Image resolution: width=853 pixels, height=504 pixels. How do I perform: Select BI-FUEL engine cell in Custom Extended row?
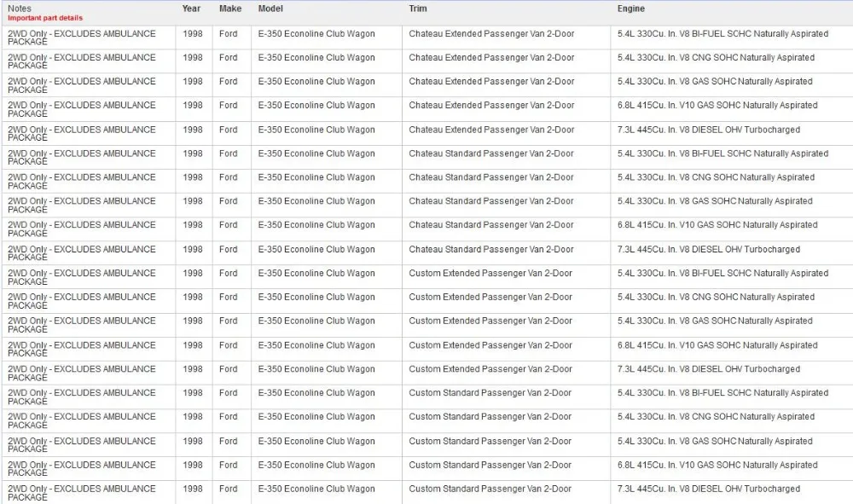[x=722, y=274]
